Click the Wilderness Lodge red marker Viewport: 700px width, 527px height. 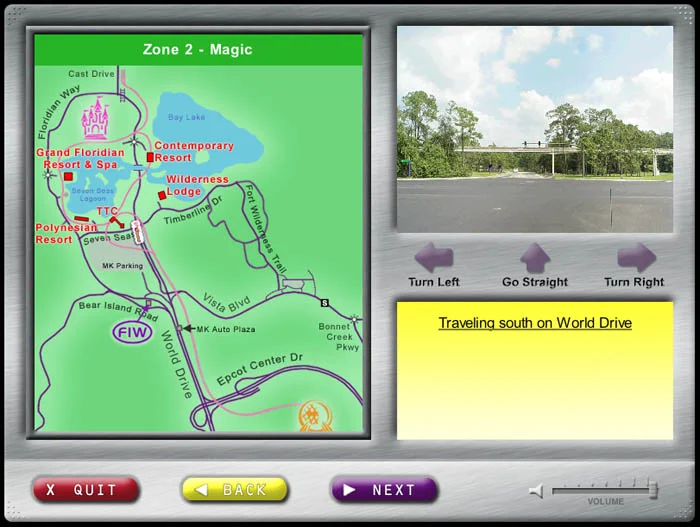(x=162, y=195)
